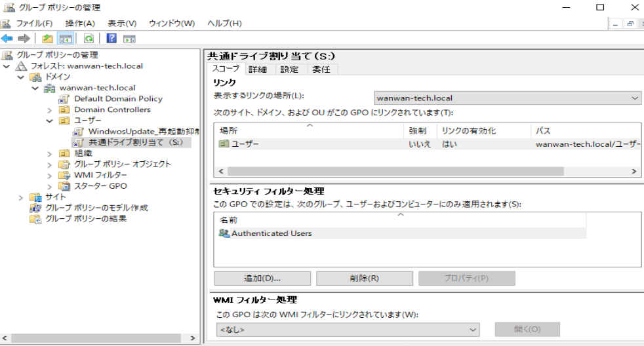This screenshot has width=644, height=346.
Task: Open the ヘルプ(H) menu
Action: 225,24
